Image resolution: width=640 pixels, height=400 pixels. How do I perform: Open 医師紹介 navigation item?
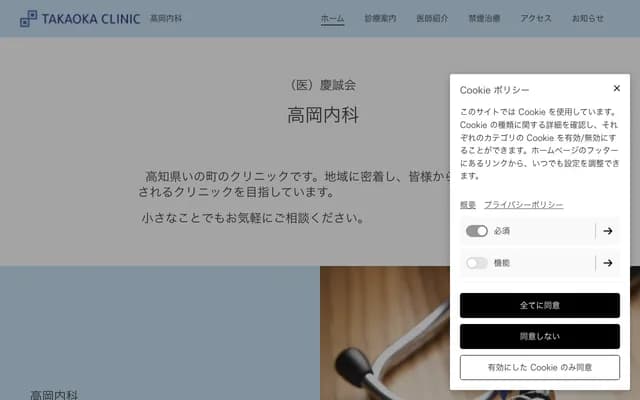432,19
